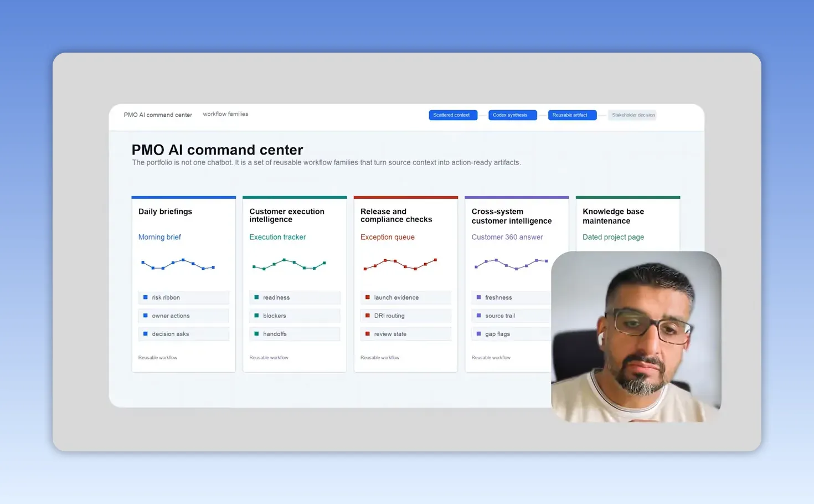Click the Daily briefings card title
Viewport: 814px width, 504px height.
pos(165,212)
